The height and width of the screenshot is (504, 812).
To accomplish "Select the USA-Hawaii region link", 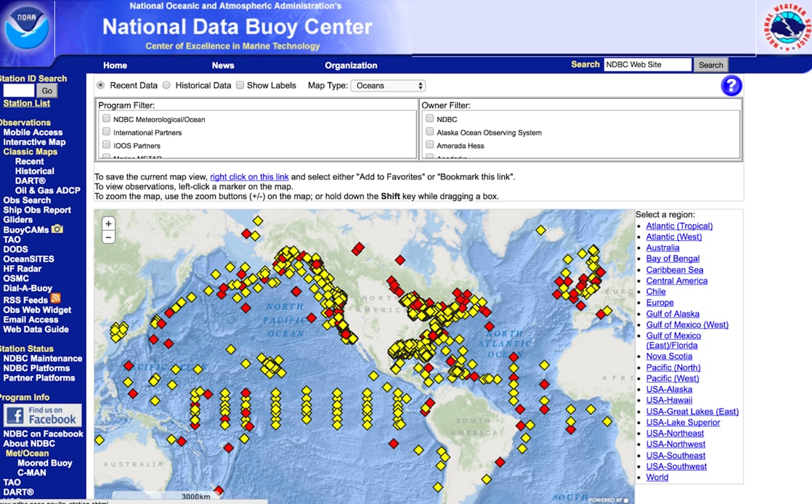I will [x=669, y=400].
